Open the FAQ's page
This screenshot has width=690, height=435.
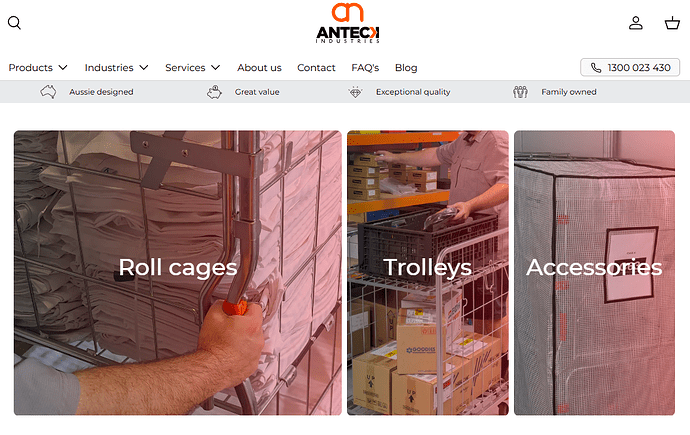click(x=365, y=68)
